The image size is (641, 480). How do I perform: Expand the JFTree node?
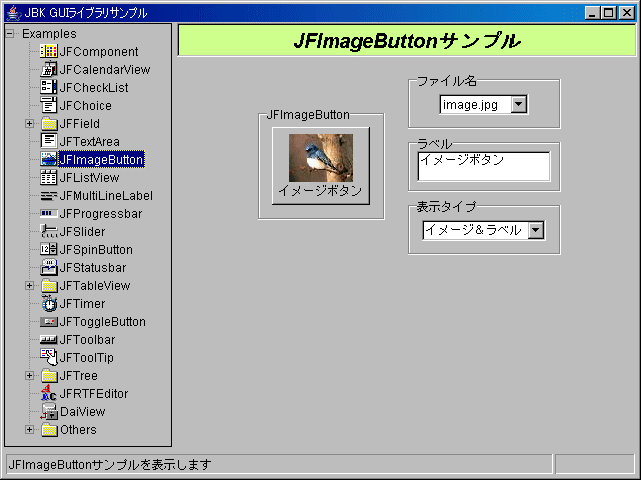pos(29,375)
